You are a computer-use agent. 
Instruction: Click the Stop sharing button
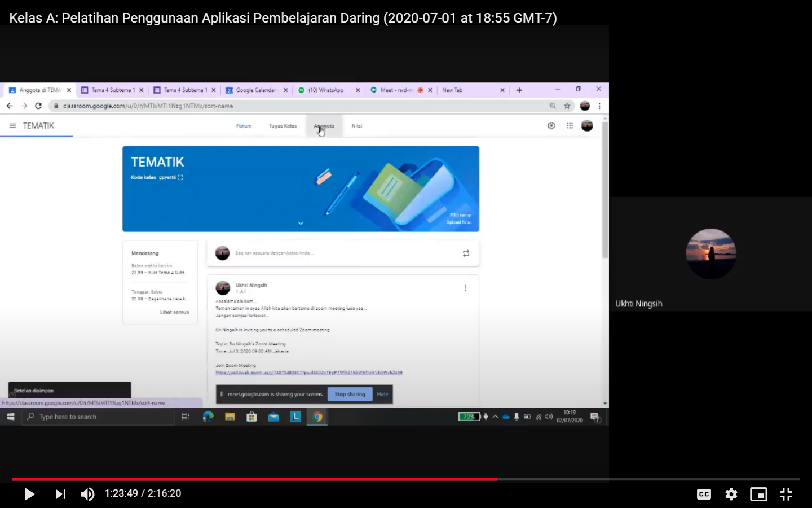(350, 394)
